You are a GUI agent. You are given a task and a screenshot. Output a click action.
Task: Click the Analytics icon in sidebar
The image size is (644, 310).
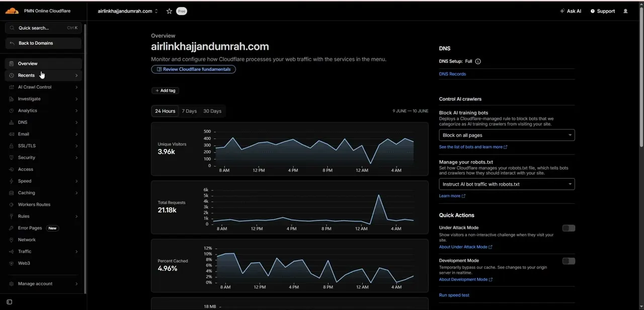(x=12, y=111)
